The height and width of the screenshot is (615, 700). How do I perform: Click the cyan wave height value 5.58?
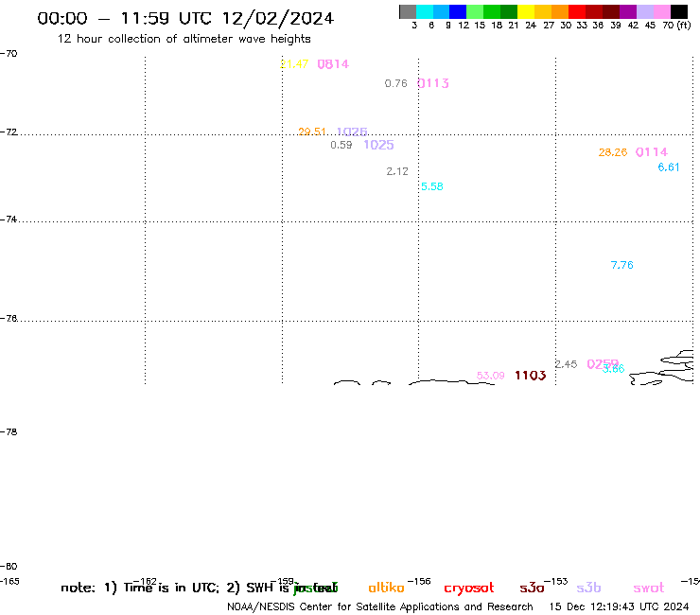[432, 186]
